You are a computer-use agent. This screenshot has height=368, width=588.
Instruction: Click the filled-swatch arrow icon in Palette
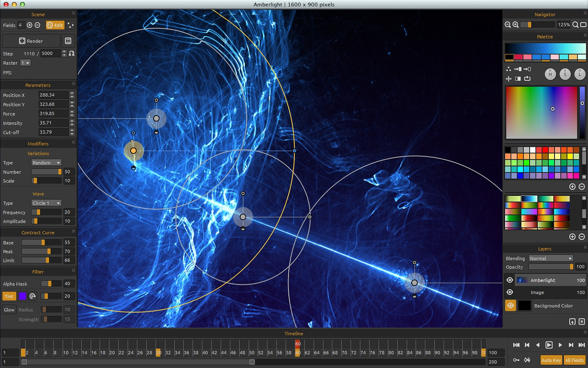pos(518,69)
